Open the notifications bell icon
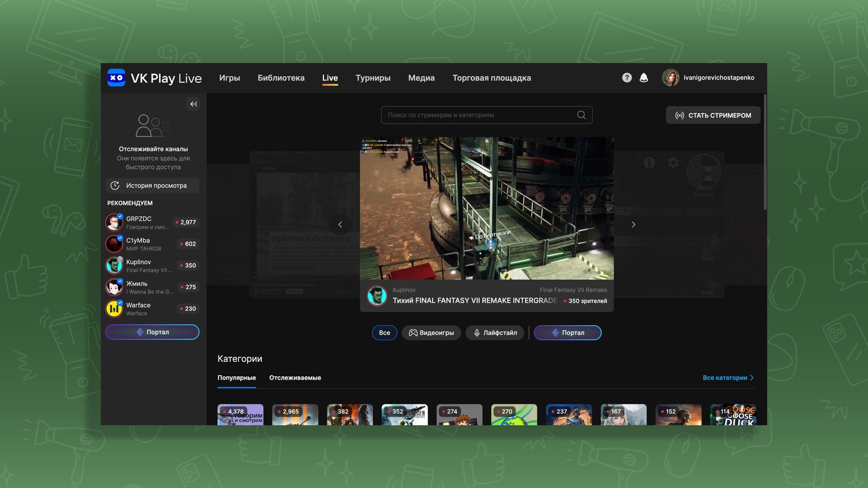The height and width of the screenshot is (488, 868). 644,78
